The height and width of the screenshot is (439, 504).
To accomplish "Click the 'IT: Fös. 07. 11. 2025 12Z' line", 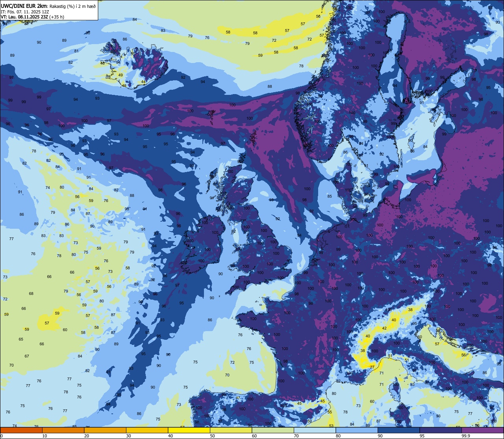I will (25, 11).
